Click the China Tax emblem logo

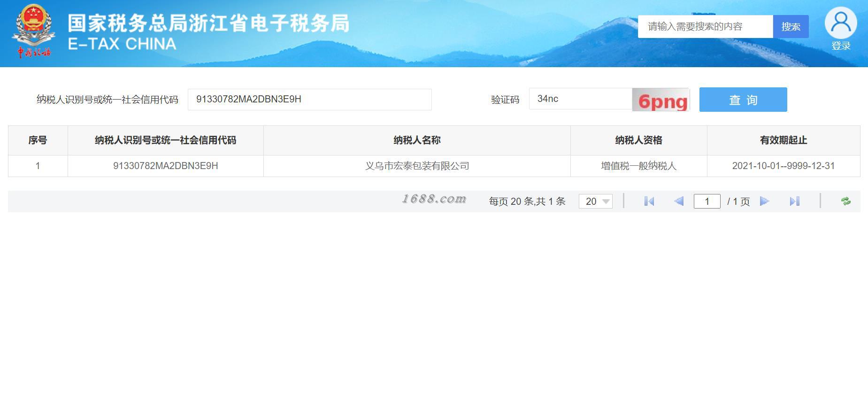(x=33, y=31)
